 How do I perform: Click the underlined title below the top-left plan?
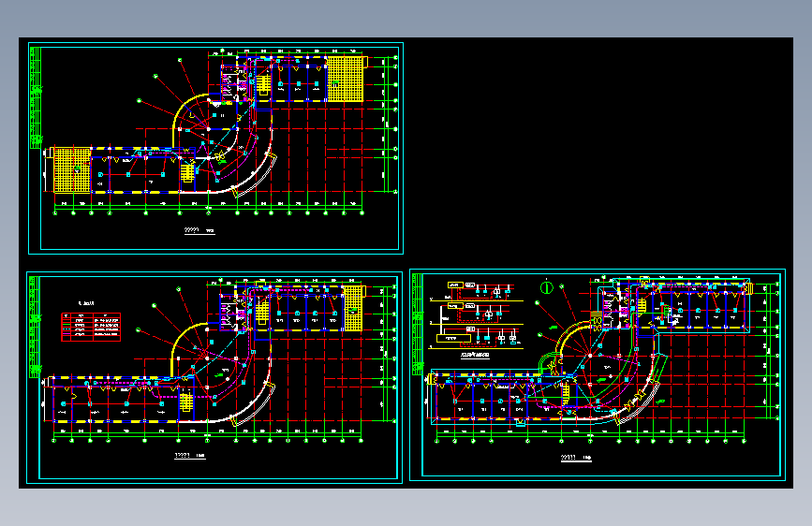click(199, 230)
